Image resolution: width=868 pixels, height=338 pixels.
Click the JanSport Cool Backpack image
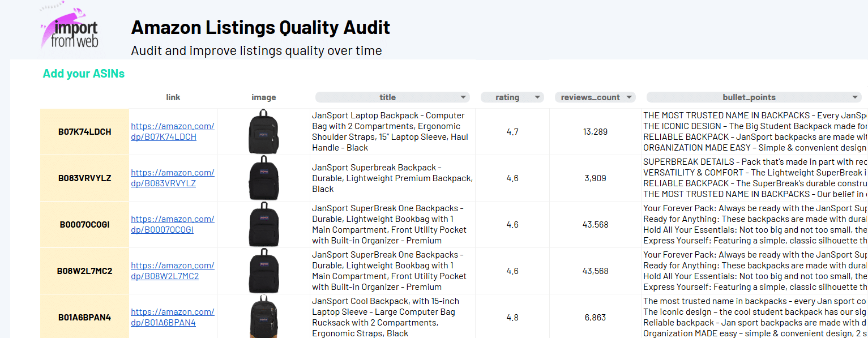click(264, 317)
